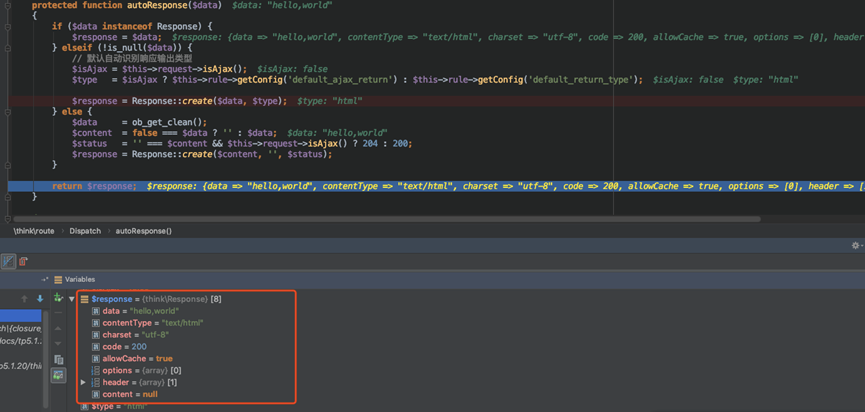Screen dimensions: 865x412
Task: Click fold end marker at else block's closing brace
Action: (6, 164)
